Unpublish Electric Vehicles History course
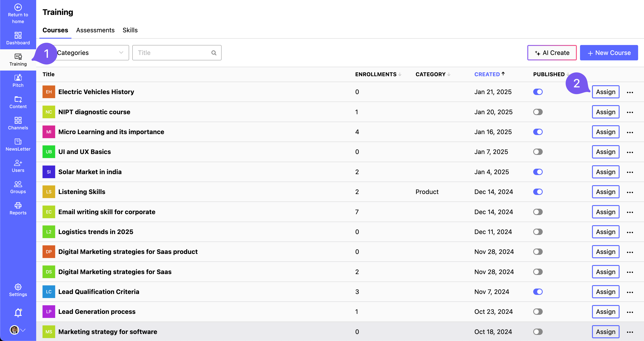The width and height of the screenshot is (644, 341). pyautogui.click(x=537, y=92)
